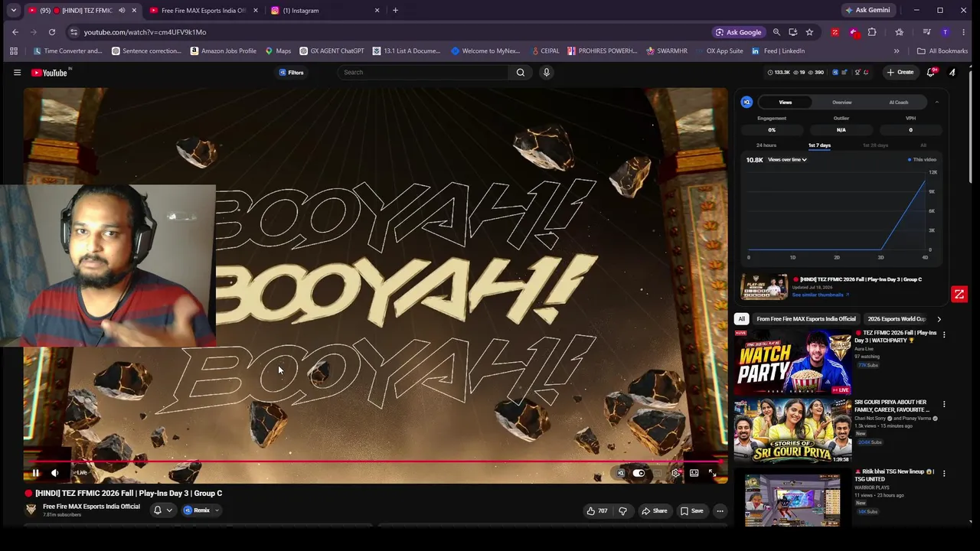Viewport: 980px width, 551px height.
Task: Open Chrome three-dot menu
Action: 965,32
